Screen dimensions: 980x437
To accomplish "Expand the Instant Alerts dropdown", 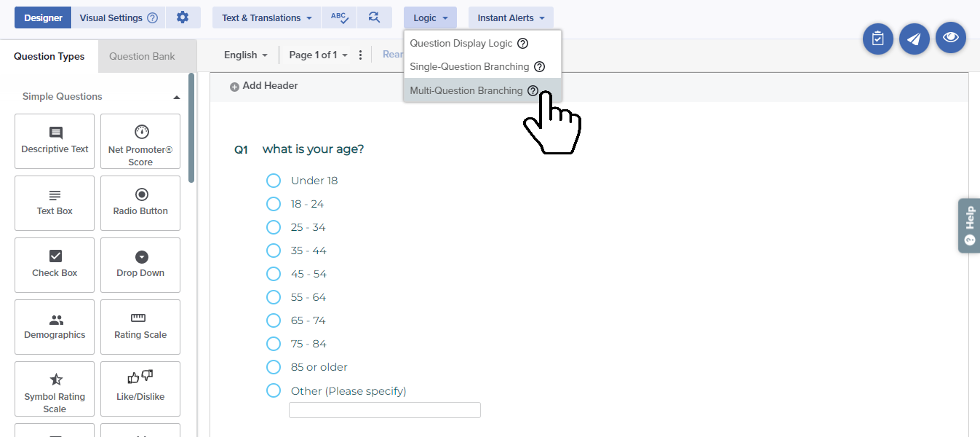I will pyautogui.click(x=511, y=17).
